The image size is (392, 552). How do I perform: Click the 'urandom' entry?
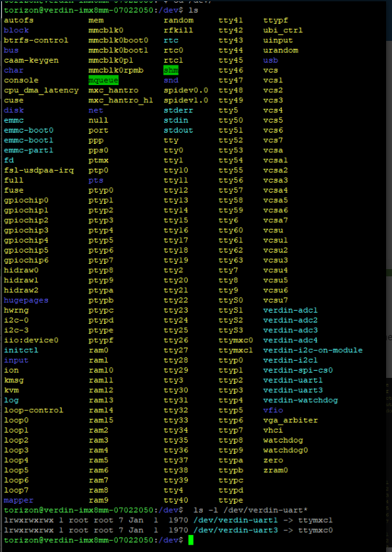[281, 50]
